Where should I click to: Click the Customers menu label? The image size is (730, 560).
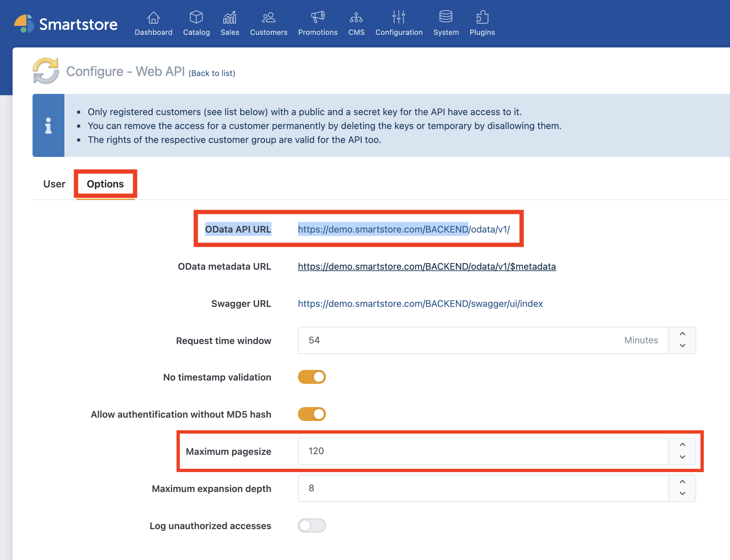pyautogui.click(x=269, y=32)
